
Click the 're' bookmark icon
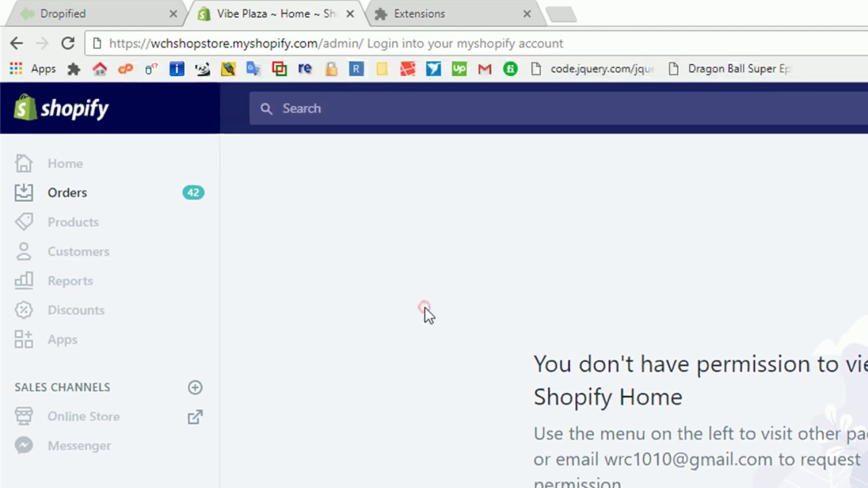coord(304,68)
